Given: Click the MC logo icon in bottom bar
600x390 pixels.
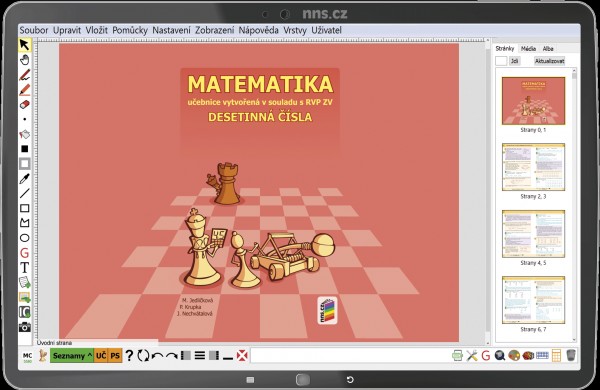Looking at the screenshot, I should (x=28, y=356).
